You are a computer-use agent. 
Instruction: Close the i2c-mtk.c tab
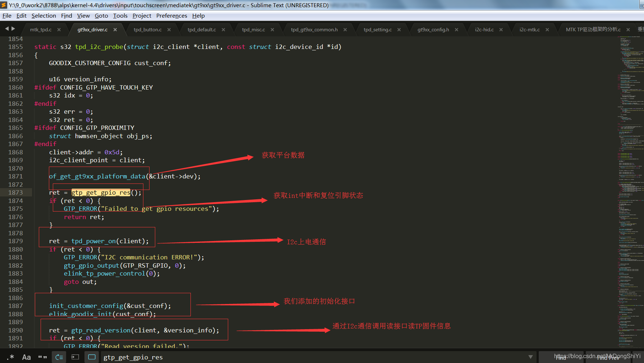coord(547,30)
